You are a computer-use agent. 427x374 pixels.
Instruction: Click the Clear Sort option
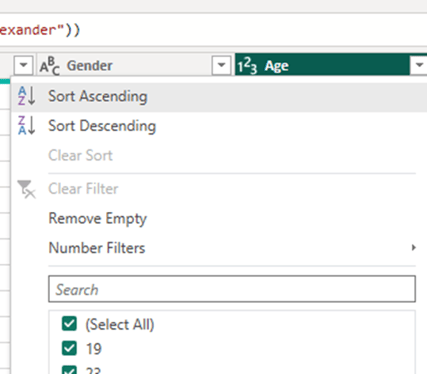click(80, 155)
